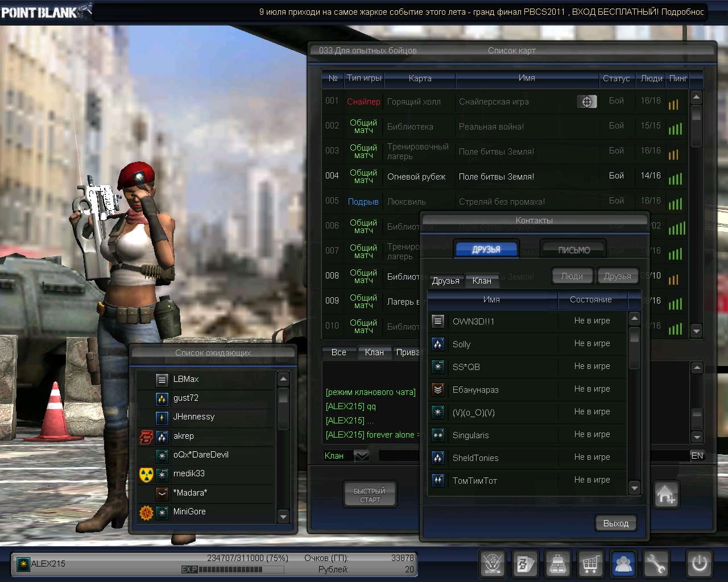The height and width of the screenshot is (582, 728).
Task: Click waiting list scrollbar down arrow
Action: 283,516
